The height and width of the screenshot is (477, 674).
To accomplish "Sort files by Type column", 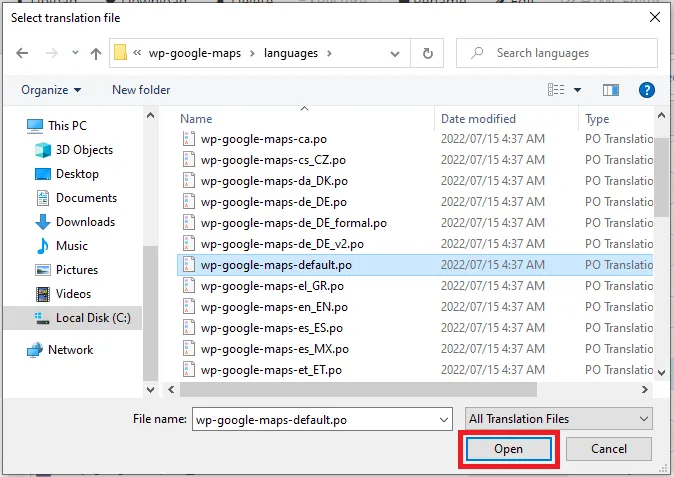I will (597, 119).
